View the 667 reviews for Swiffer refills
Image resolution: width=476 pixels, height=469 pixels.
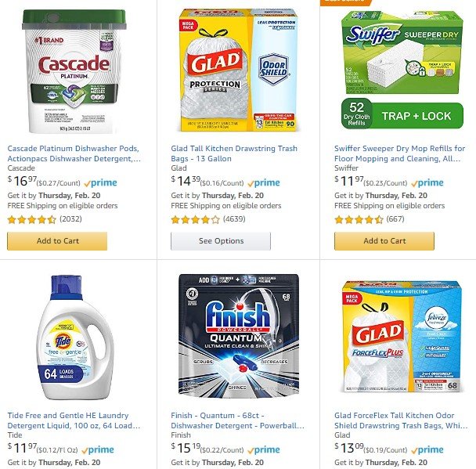coord(395,219)
